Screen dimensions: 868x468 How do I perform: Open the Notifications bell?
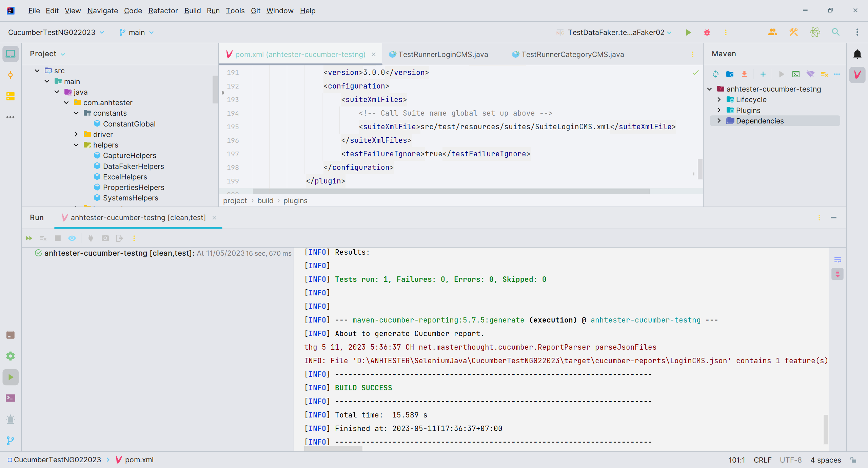(857, 54)
